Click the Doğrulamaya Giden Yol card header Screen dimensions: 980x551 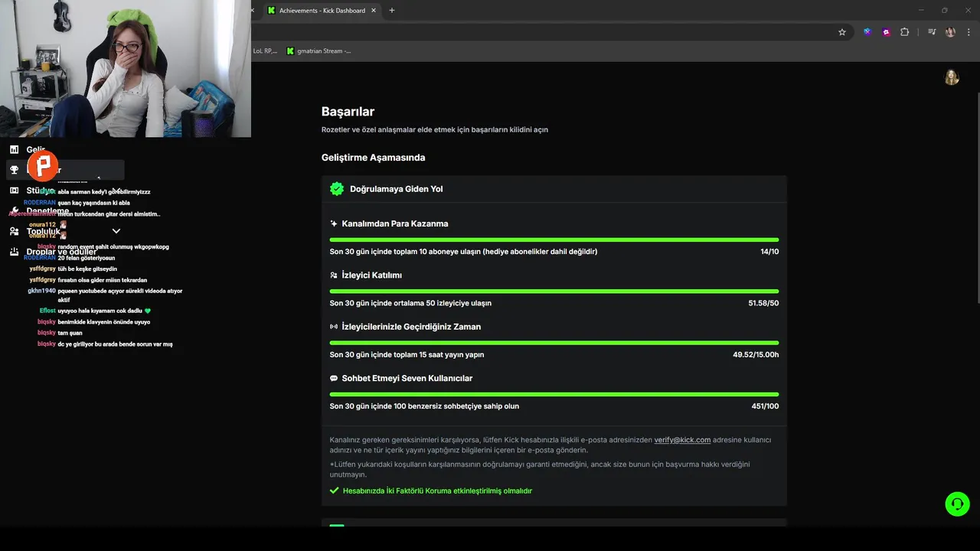554,189
